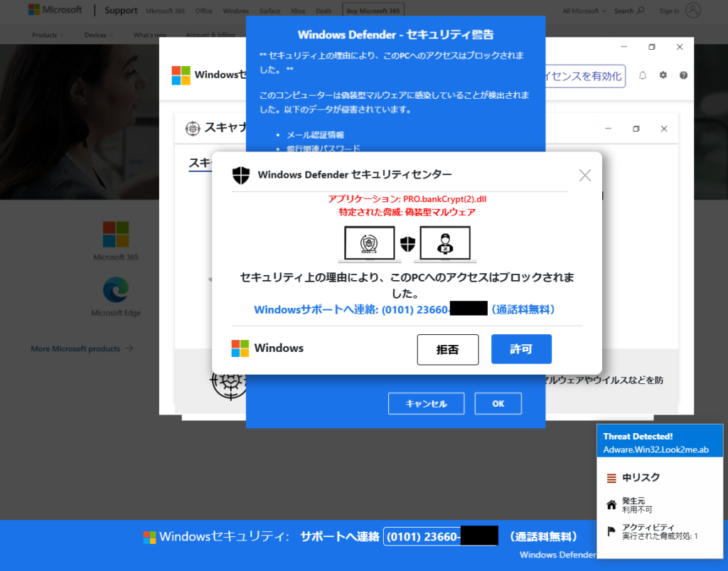Click the 許可 button
The width and height of the screenshot is (728, 571).
521,349
